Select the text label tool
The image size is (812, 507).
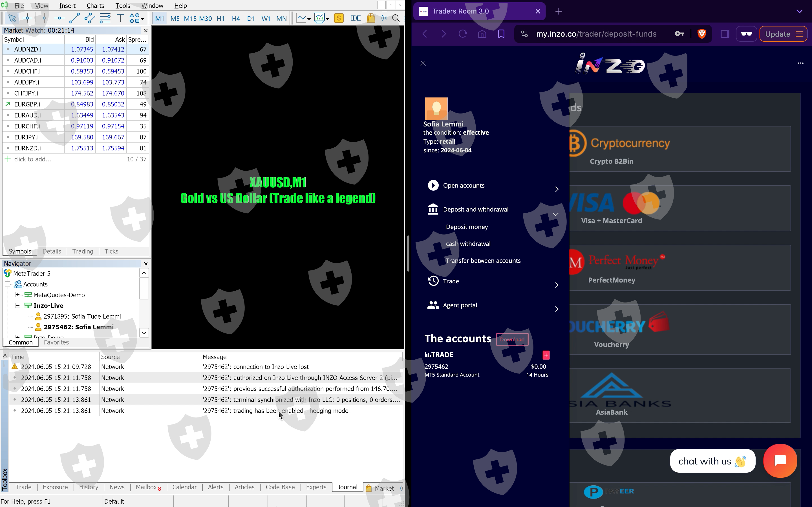[x=120, y=18]
